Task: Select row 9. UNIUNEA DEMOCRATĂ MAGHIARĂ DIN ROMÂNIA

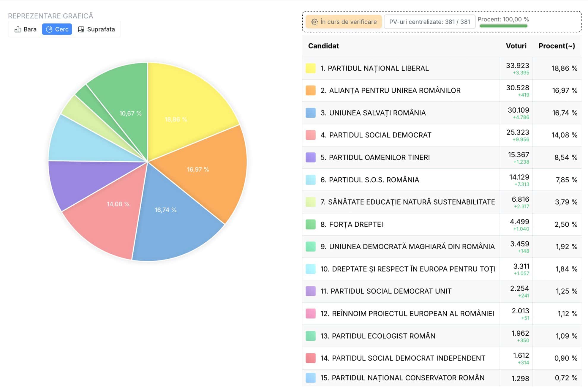Action: tap(442, 247)
